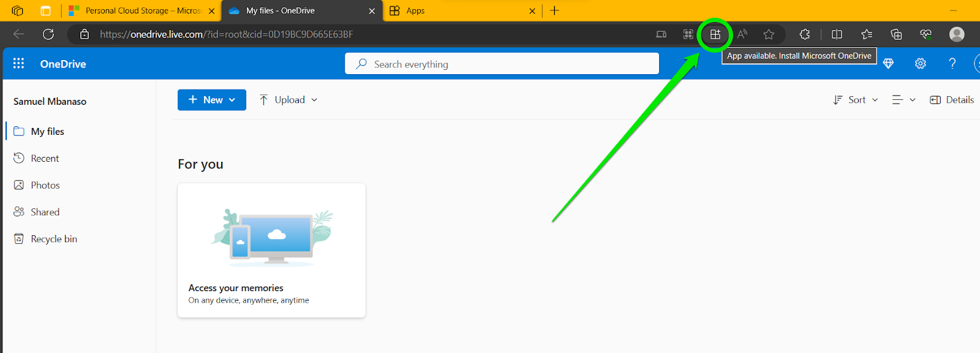Go back to the previous page
The width and height of the screenshot is (980, 353).
pos(19,34)
